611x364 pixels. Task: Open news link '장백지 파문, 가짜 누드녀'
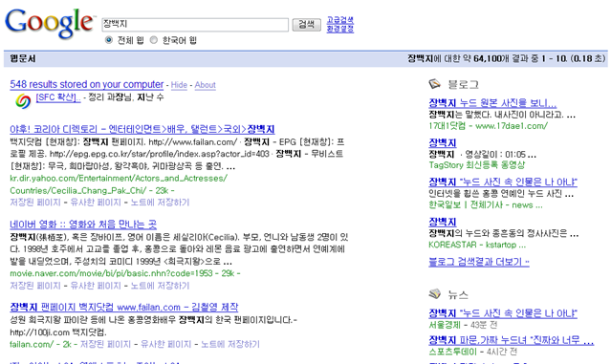[512, 340]
